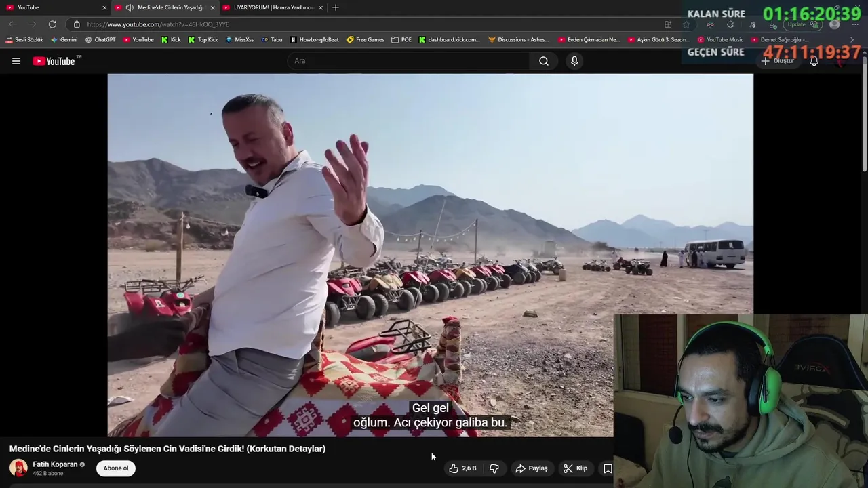Click the '462 B abone' subscriber count
868x488 pixels.
click(x=48, y=474)
